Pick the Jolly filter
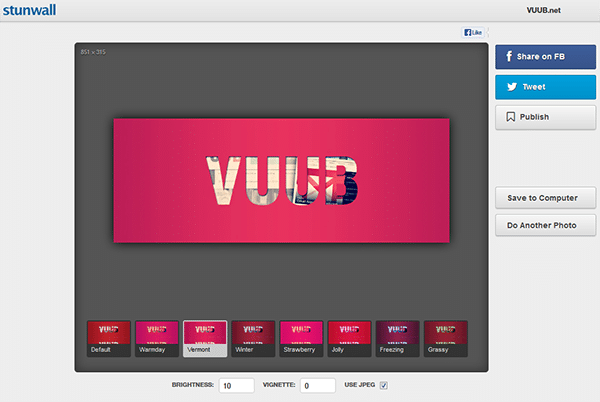The image size is (600, 402). pyautogui.click(x=349, y=338)
